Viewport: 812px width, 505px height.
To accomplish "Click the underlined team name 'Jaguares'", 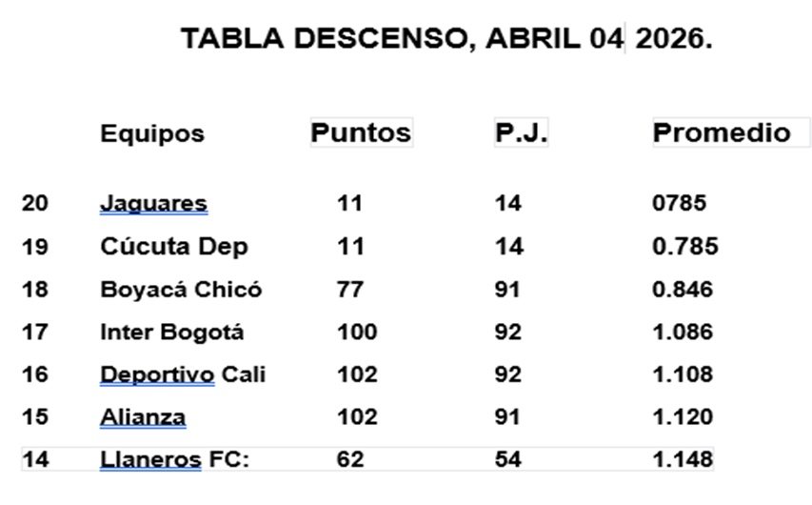I will click(x=153, y=203).
